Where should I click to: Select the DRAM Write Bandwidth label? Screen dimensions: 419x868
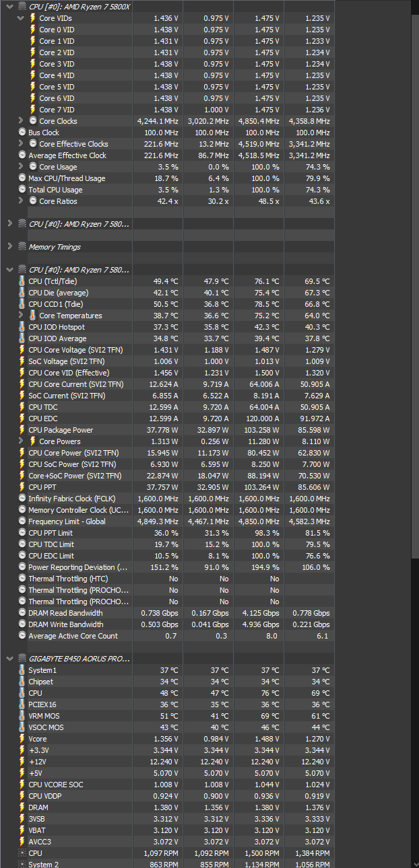tap(66, 624)
